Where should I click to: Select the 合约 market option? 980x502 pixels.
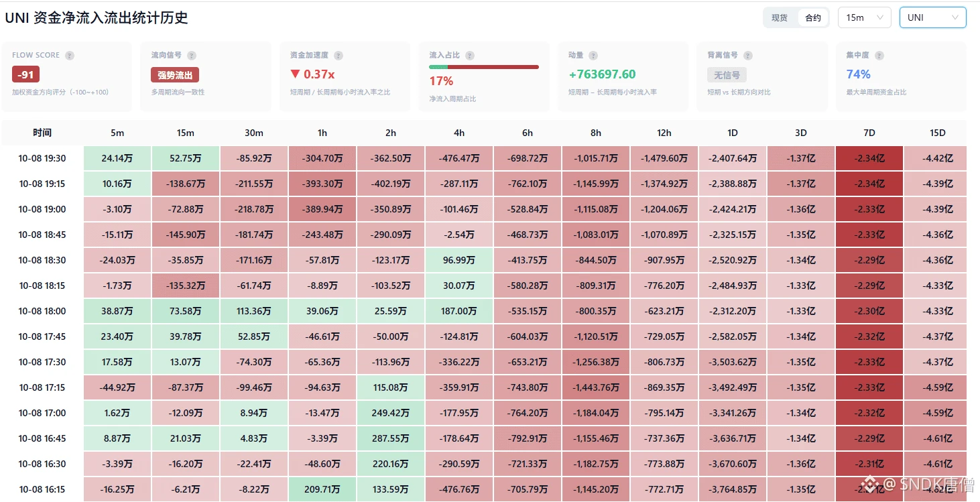click(x=813, y=18)
